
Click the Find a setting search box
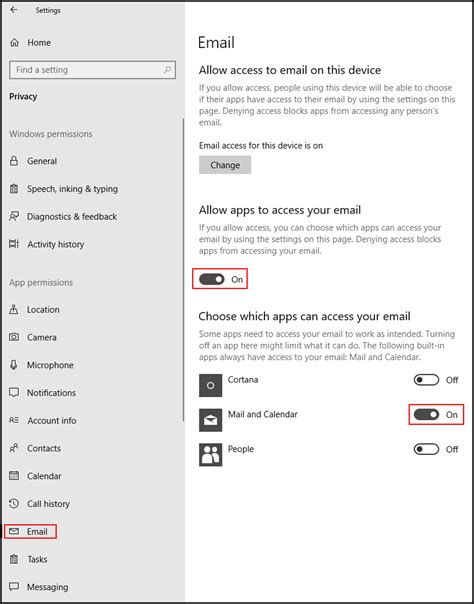[x=92, y=70]
